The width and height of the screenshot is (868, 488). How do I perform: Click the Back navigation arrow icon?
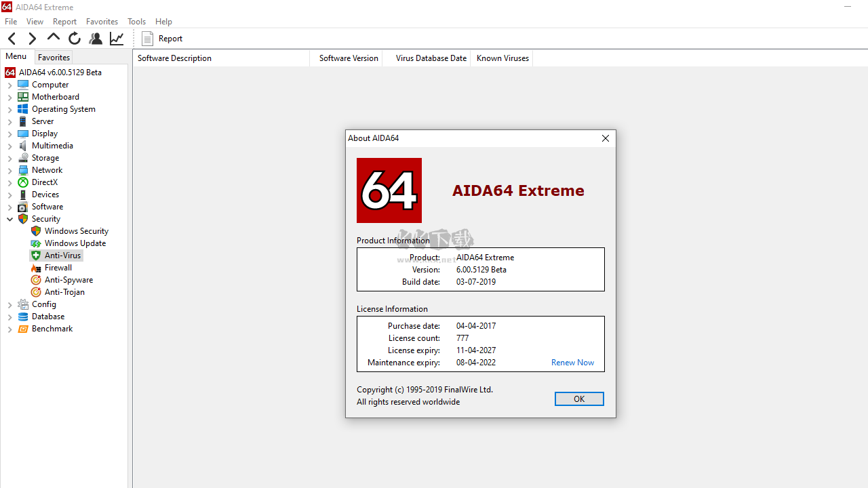(x=12, y=39)
